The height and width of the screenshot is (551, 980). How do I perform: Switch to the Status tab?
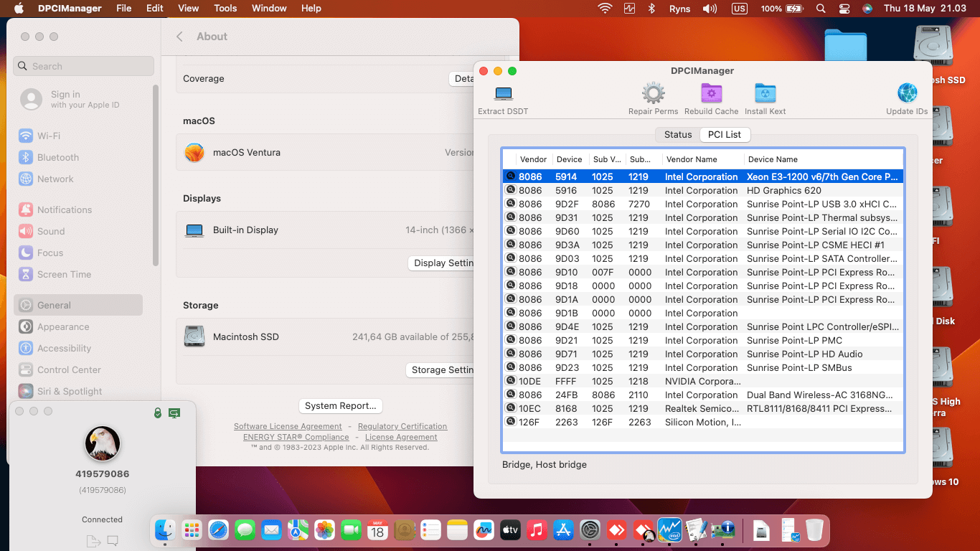pyautogui.click(x=677, y=134)
